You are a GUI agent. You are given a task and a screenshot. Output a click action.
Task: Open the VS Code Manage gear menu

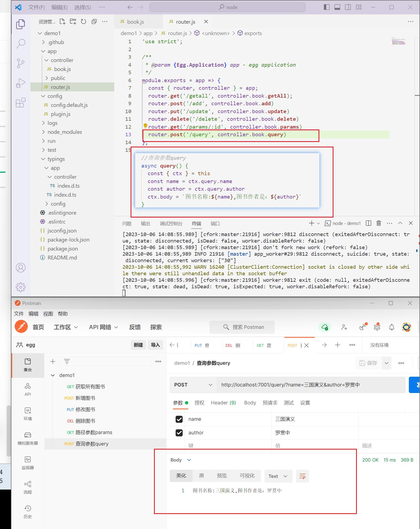coord(21,287)
